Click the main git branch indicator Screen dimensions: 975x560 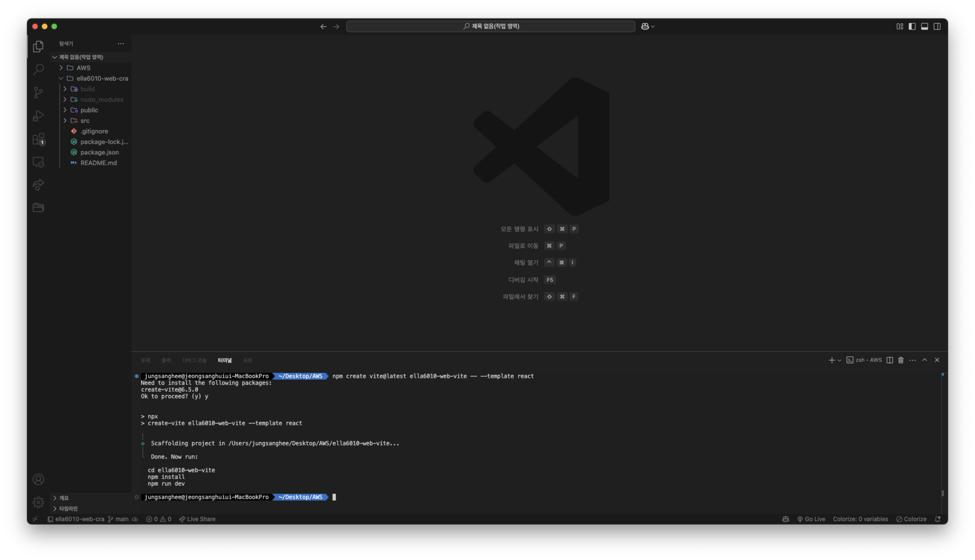coord(118,519)
